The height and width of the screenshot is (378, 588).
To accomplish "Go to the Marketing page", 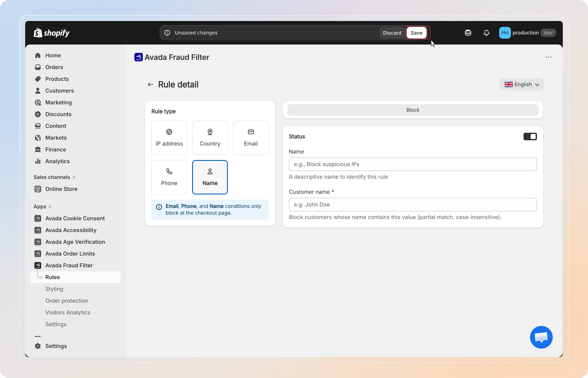I will click(59, 103).
